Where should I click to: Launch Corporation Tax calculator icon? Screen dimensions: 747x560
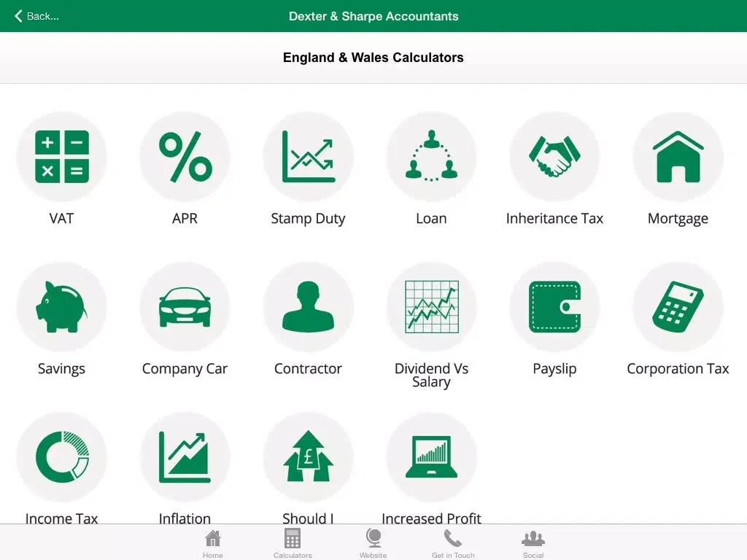pyautogui.click(x=678, y=307)
